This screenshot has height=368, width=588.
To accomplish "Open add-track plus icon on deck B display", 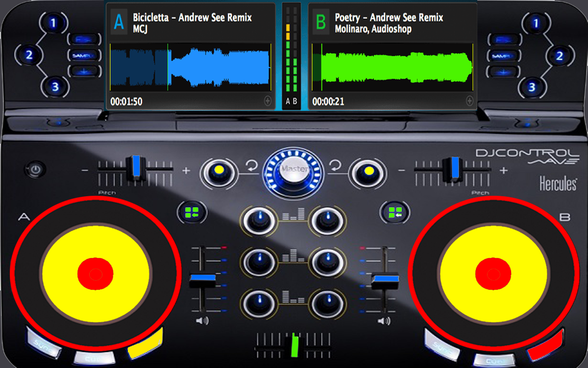I will tap(469, 101).
